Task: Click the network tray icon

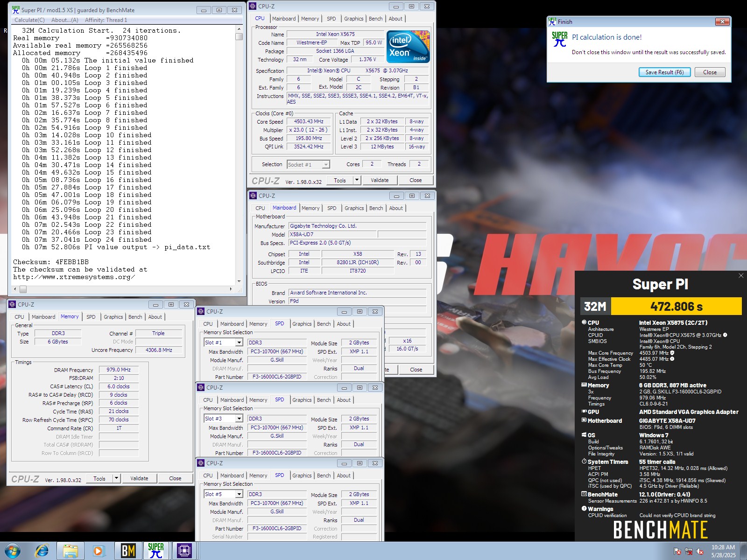Action: pos(689,552)
